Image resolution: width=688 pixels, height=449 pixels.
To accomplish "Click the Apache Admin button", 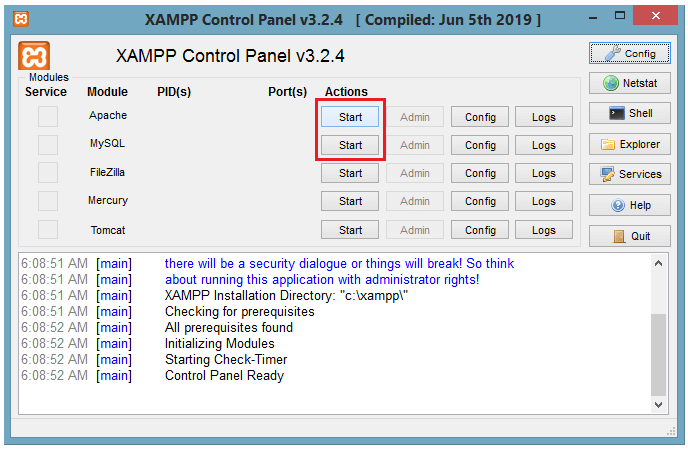I will coord(415,117).
